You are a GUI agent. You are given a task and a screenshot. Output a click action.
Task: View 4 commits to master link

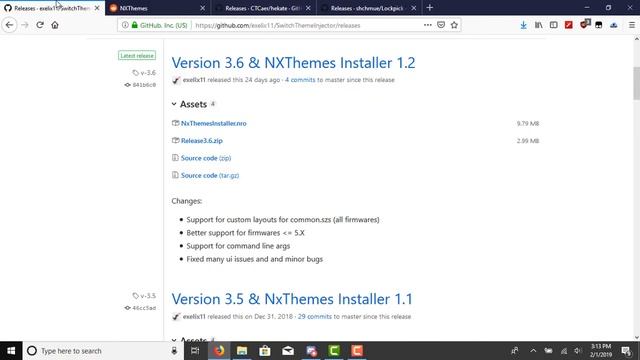[300, 80]
